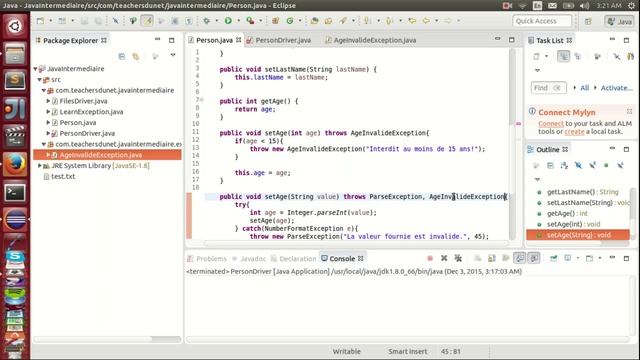This screenshot has height=360, width=640.
Task: Click the Eclipse icon in the launcher
Action: pos(15,220)
